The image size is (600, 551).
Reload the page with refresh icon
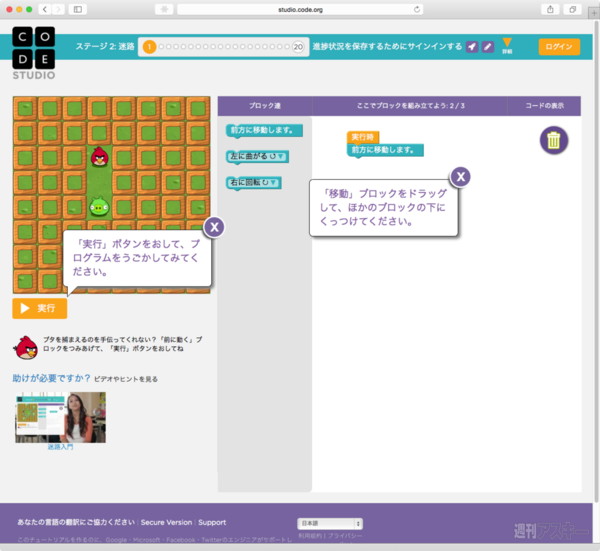417,9
